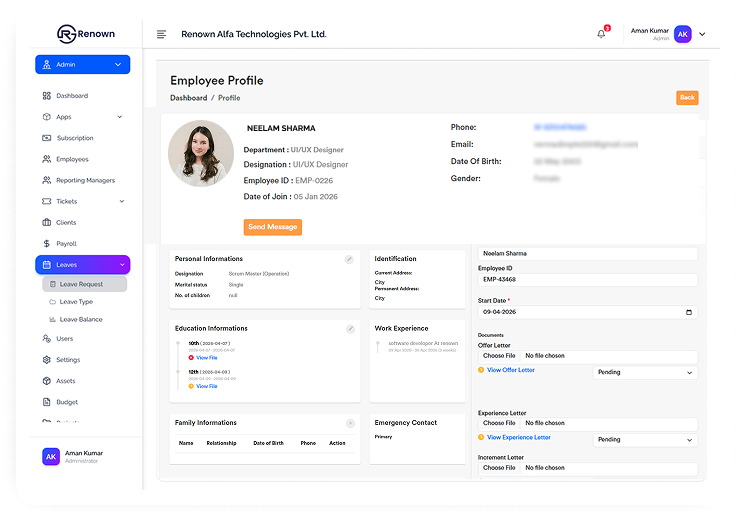Edit Personal Informations with pencil icon
Viewport: 738px width, 518px height.
tap(349, 259)
